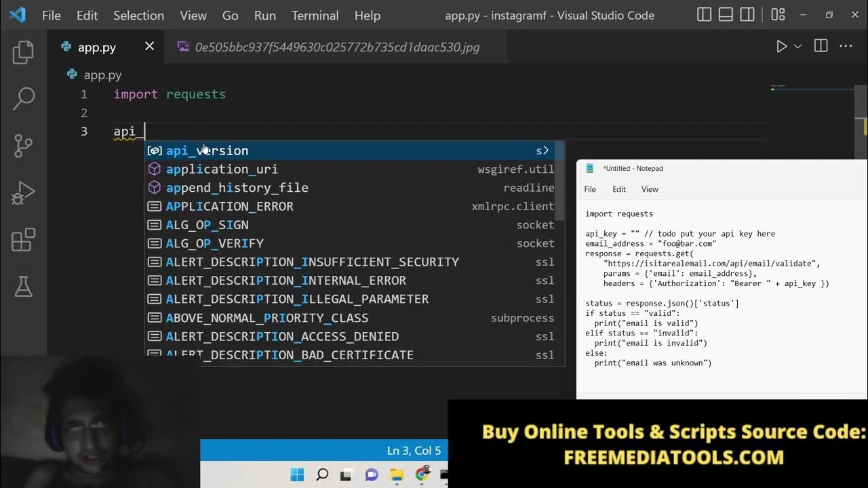Click the VS Code logo icon

(18, 15)
